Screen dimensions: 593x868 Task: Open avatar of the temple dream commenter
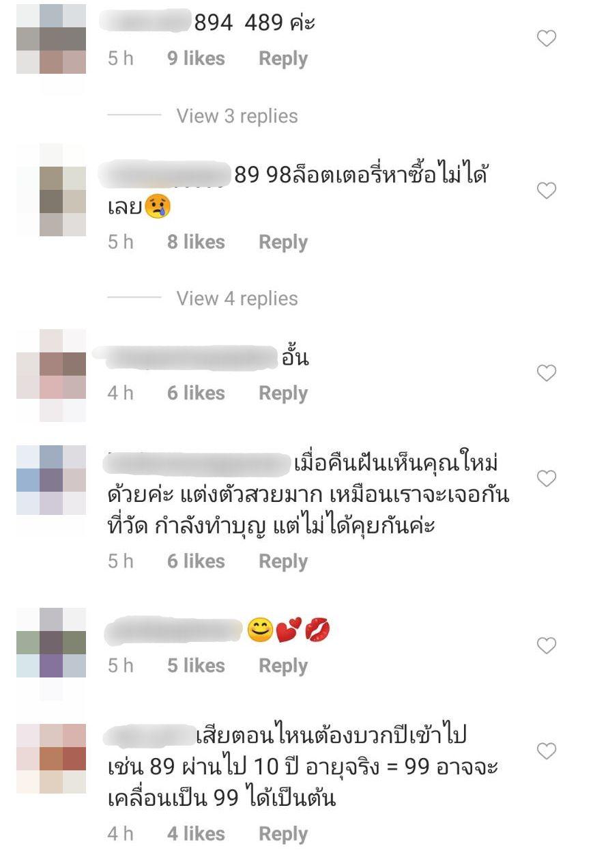tap(51, 480)
